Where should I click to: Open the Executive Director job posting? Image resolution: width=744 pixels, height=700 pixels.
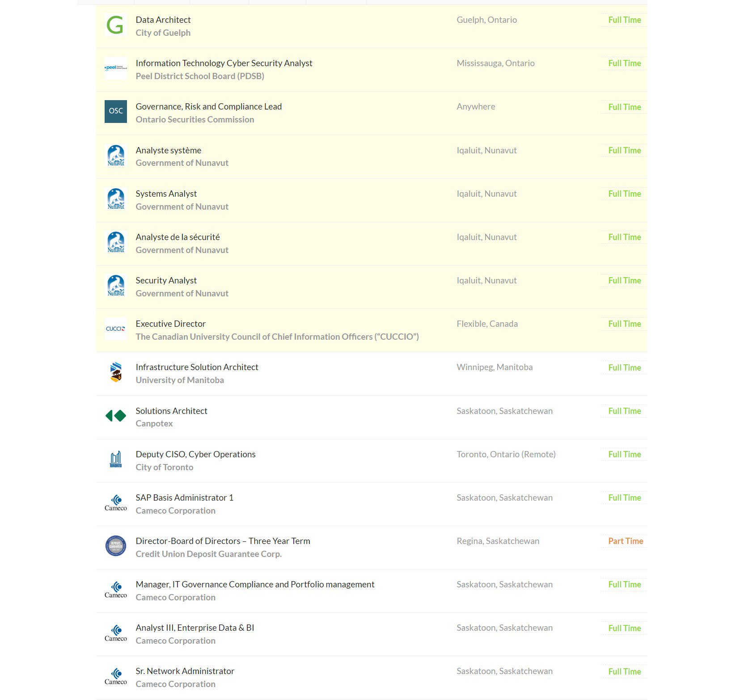point(171,324)
